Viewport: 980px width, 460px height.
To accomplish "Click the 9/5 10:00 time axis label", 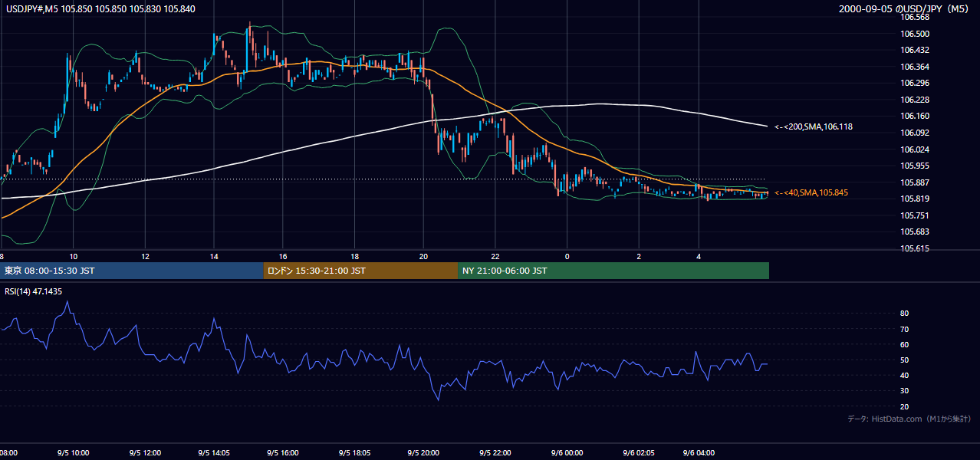I will click(73, 453).
